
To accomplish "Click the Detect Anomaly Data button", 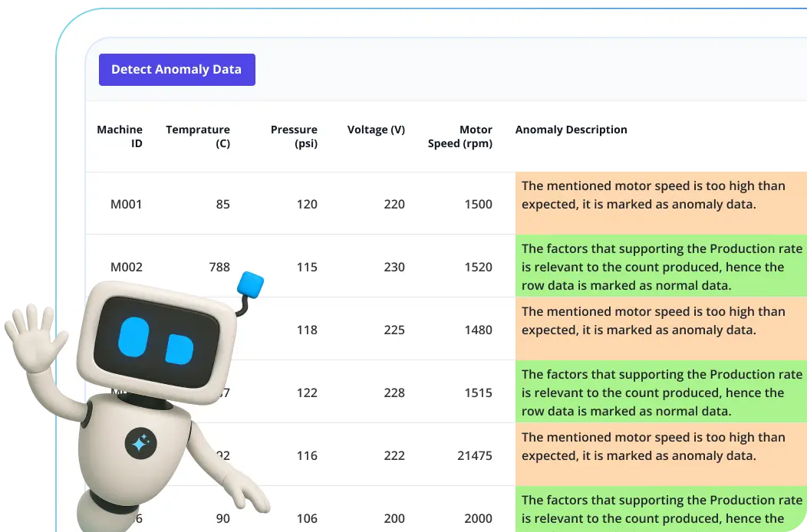I will click(176, 70).
